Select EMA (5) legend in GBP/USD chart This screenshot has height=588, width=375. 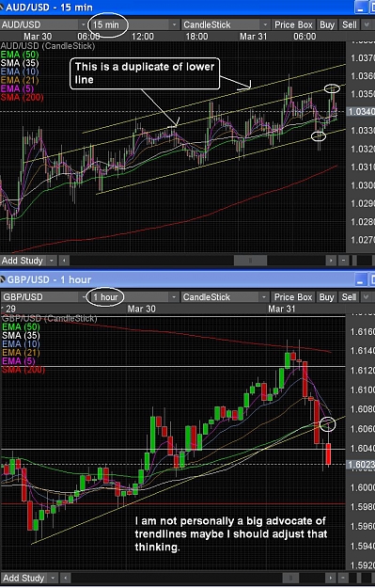(19, 361)
